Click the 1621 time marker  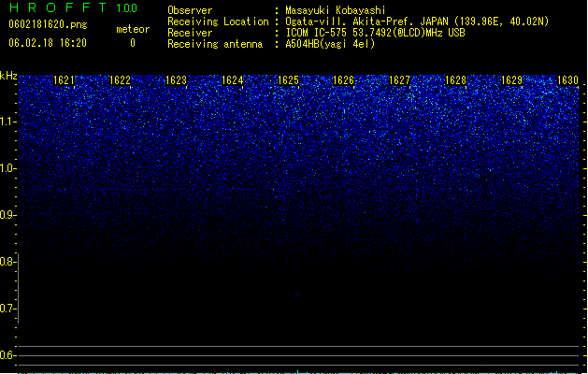click(64, 80)
